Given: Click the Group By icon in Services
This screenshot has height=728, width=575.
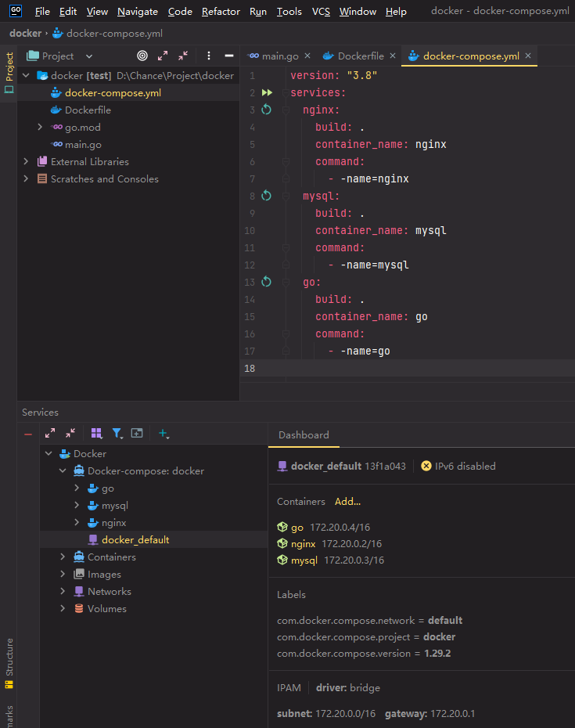Looking at the screenshot, I should [96, 433].
